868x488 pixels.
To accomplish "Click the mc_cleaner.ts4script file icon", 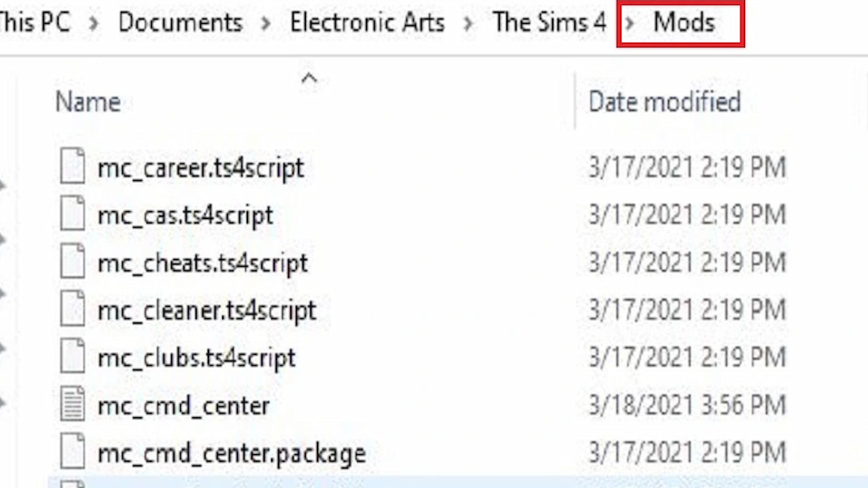I will (72, 311).
